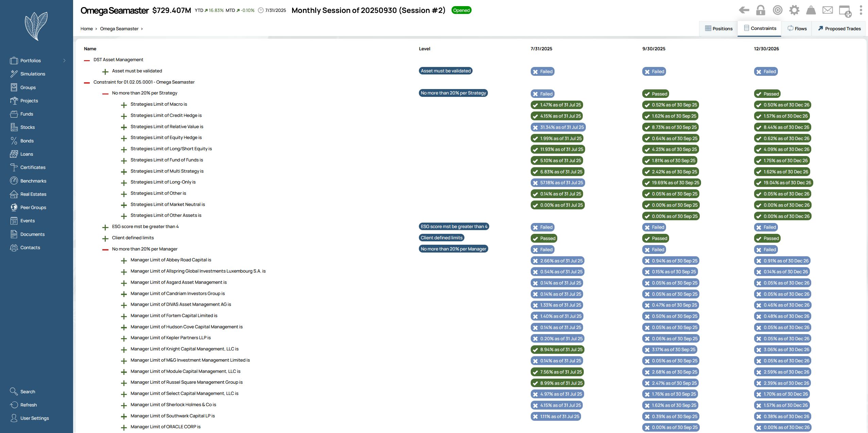Expand ESG score mst be greater than 4
The image size is (868, 433).
pos(105,227)
